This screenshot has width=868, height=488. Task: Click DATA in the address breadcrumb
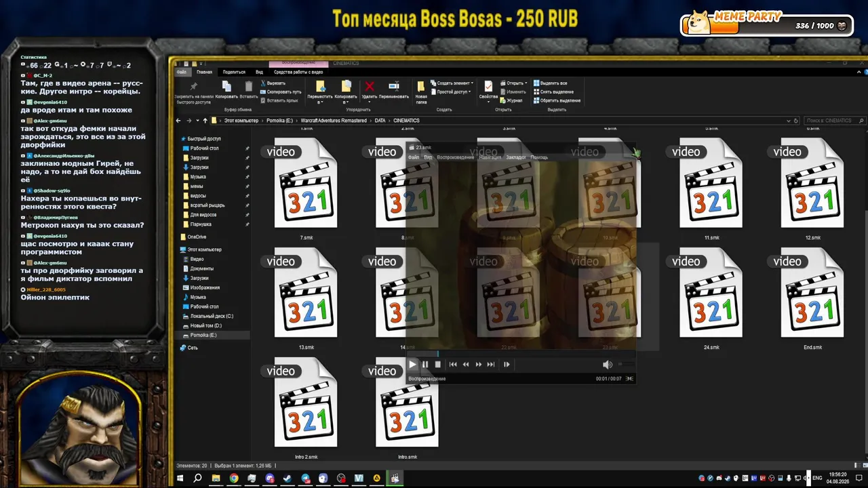tap(380, 121)
